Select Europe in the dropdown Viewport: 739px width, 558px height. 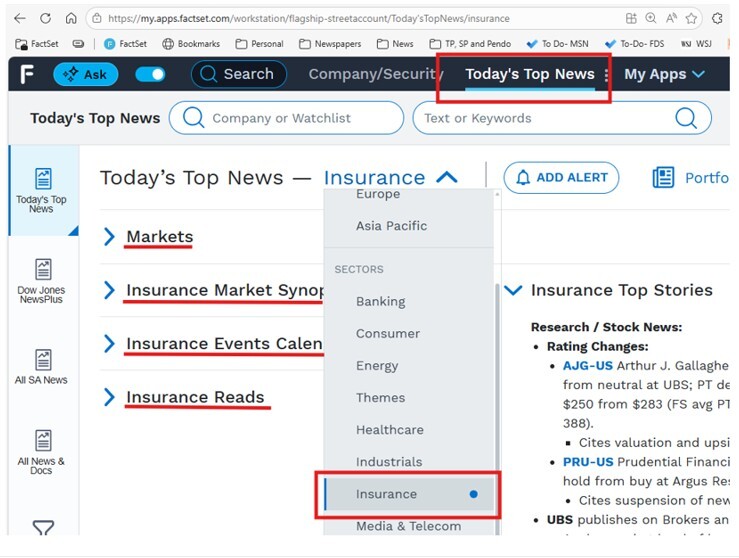378,194
